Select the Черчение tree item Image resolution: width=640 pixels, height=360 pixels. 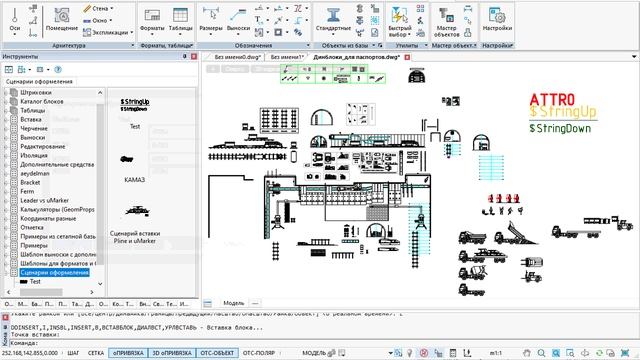34,129
